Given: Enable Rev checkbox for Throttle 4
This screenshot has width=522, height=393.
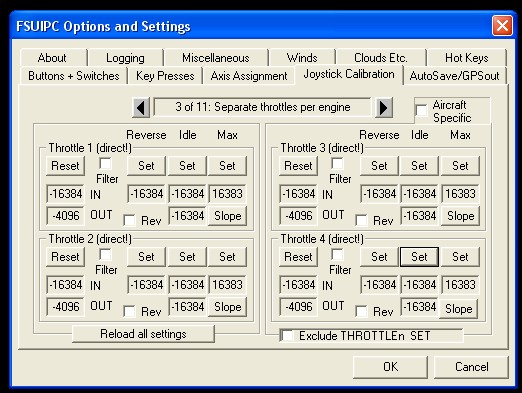Looking at the screenshot, I should 361,311.
